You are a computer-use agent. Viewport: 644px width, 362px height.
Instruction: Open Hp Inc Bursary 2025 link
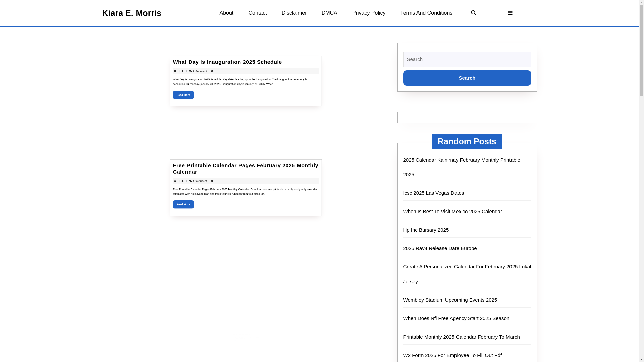(x=426, y=230)
